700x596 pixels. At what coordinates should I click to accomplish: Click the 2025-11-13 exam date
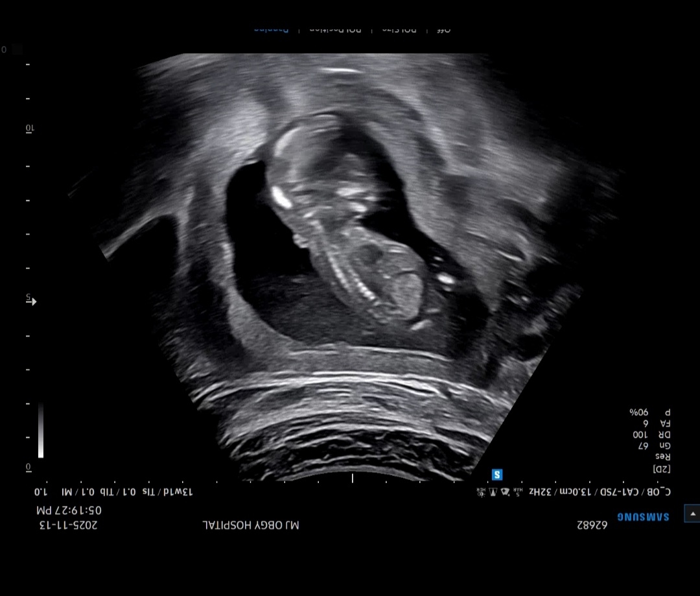click(69, 525)
